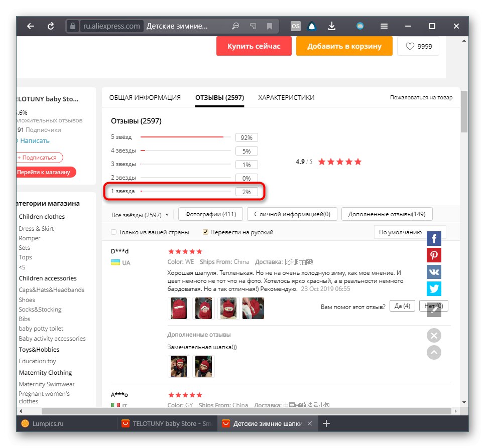The width and height of the screenshot is (485, 448).
Task: Open first red hat review photo
Action: coord(178,308)
